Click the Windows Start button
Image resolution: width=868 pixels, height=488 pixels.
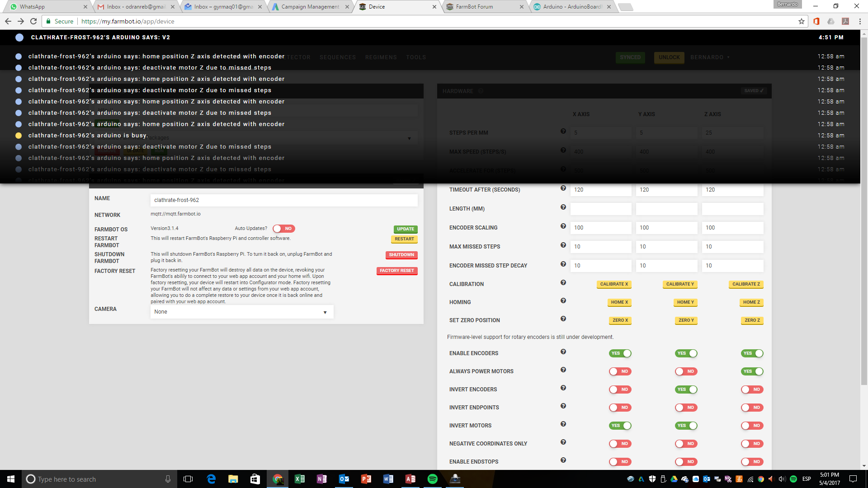pos(11,479)
